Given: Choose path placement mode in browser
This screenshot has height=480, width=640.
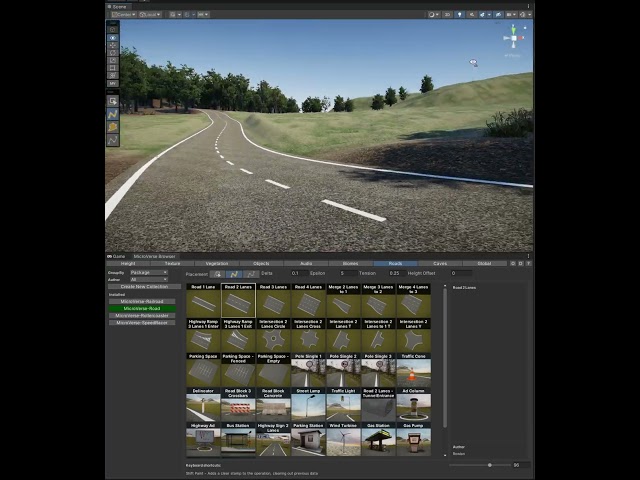Looking at the screenshot, I should point(251,274).
